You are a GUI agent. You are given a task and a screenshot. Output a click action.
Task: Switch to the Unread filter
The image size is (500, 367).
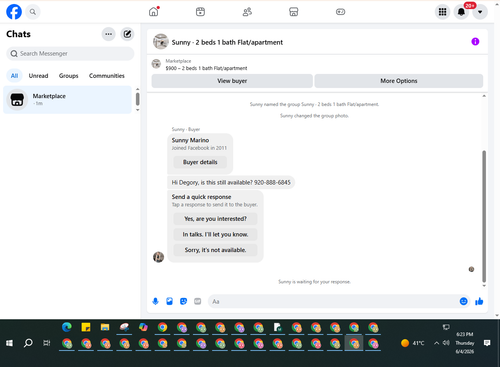coord(38,76)
